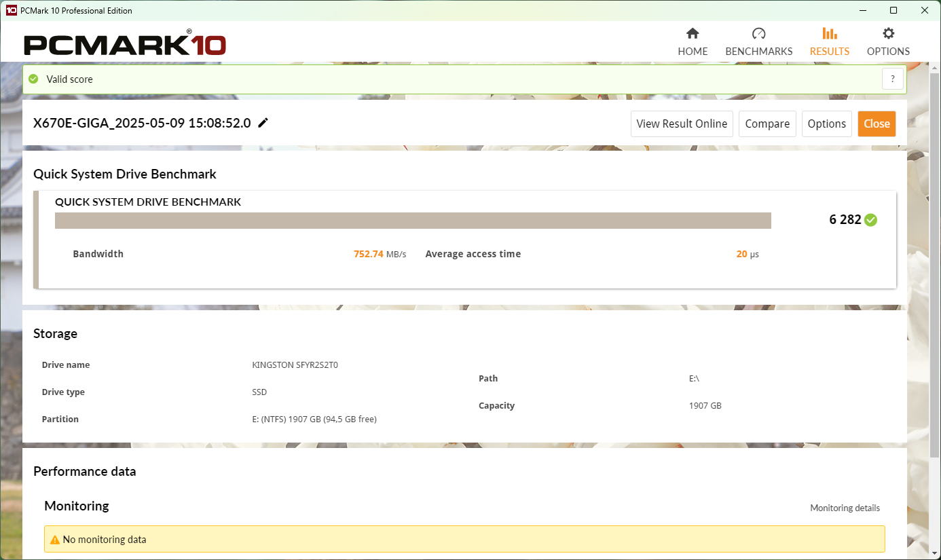Click the result name X670E-GIGA_2025-05-09 15:08:52.0
Screen dimensions: 941x560
[142, 123]
